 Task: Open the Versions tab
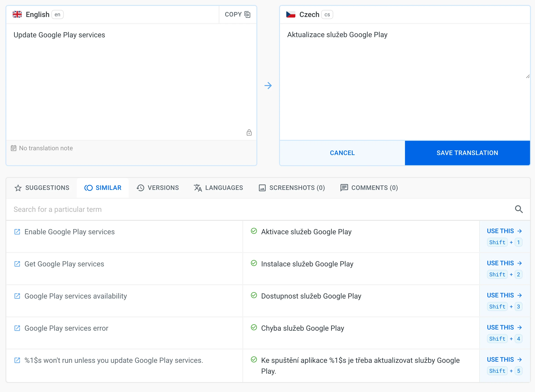[158, 188]
